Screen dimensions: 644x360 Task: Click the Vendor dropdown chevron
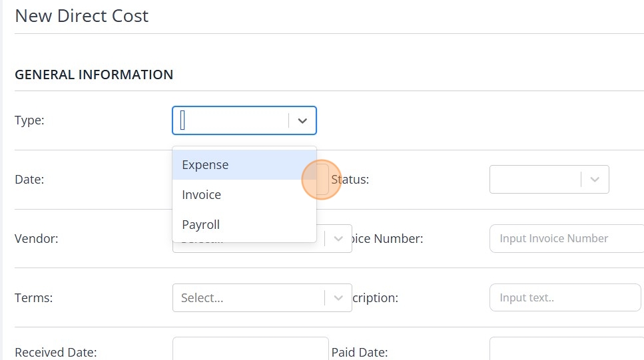(338, 239)
